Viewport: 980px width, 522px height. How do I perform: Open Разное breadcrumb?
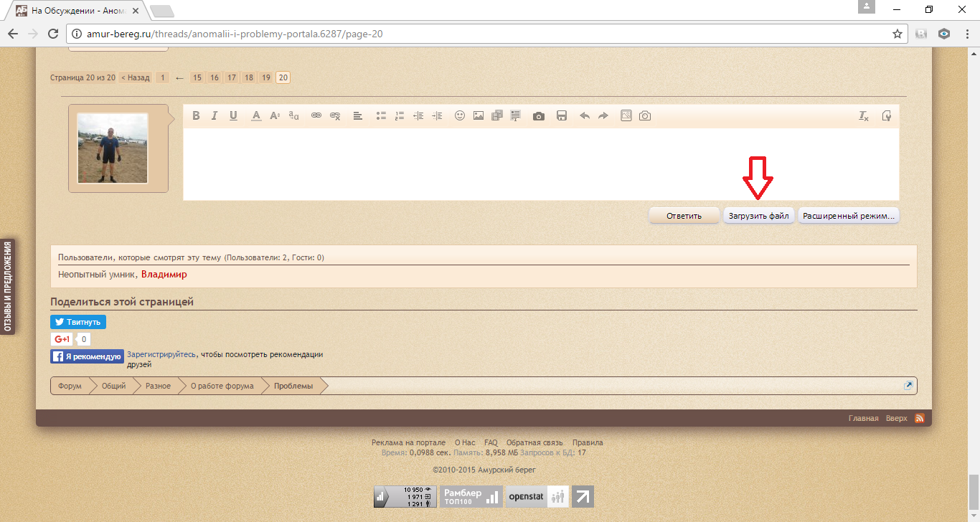click(x=158, y=386)
